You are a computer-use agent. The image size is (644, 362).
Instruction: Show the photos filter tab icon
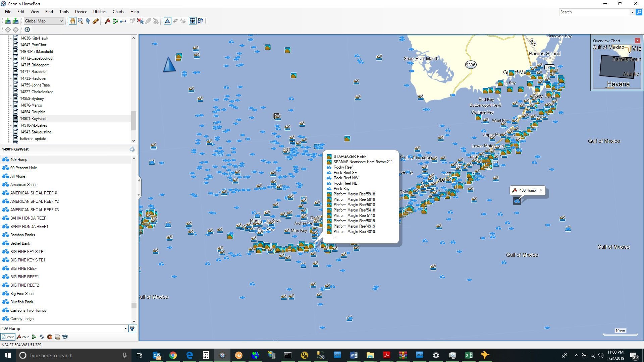65,337
